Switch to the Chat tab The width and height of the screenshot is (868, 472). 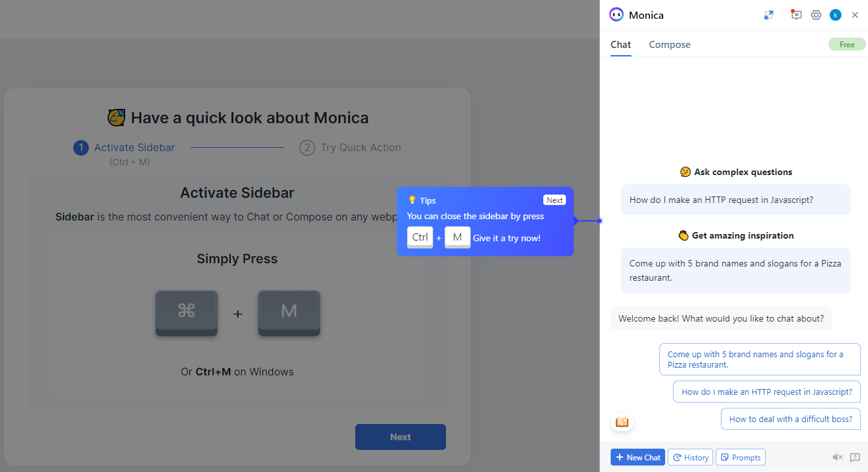pos(620,45)
